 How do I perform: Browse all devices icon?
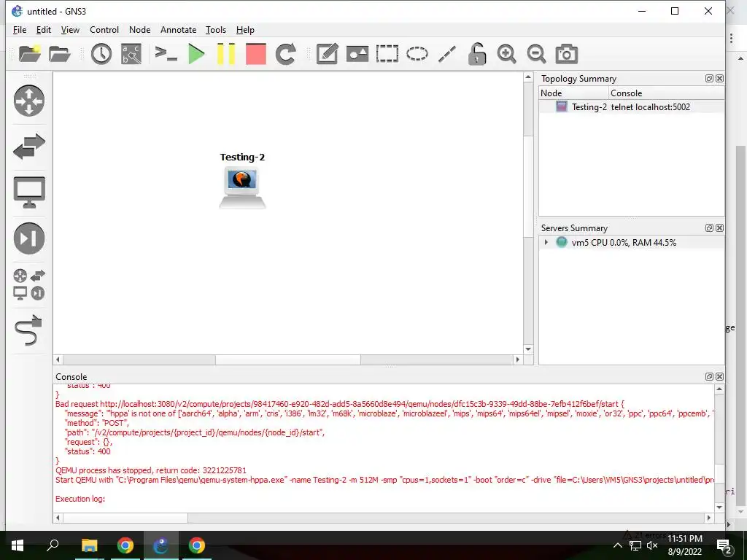[29, 284]
